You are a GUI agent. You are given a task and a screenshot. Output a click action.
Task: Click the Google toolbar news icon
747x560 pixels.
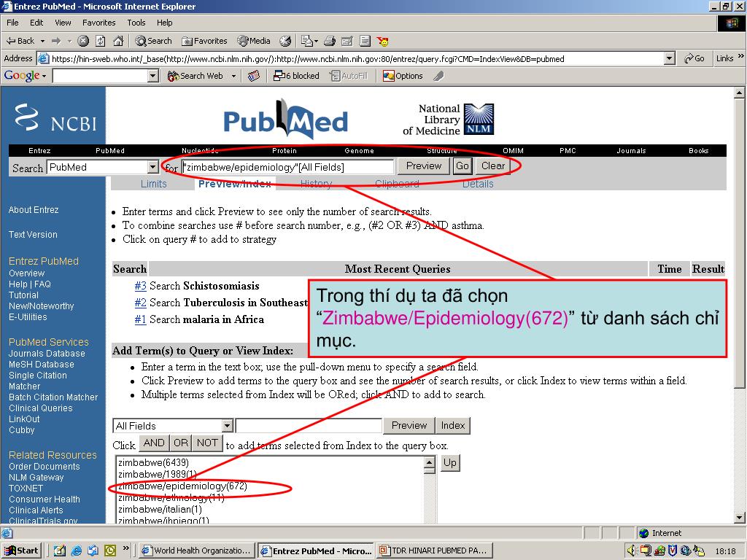pos(254,76)
